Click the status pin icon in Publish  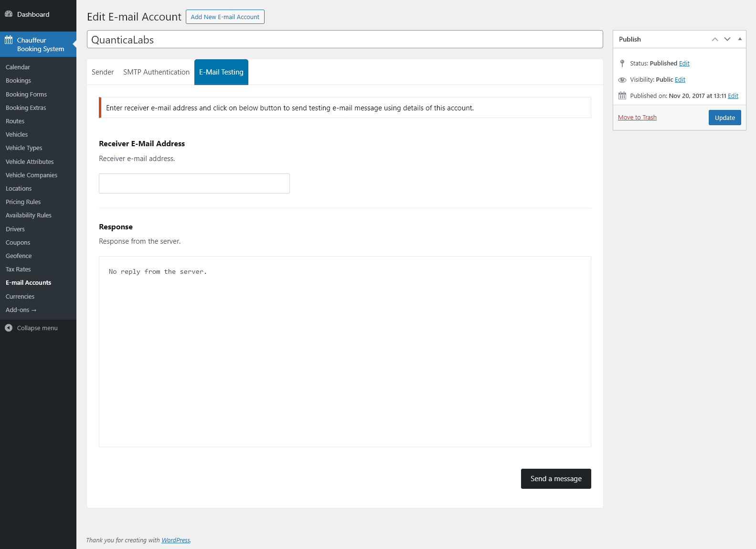[622, 63]
